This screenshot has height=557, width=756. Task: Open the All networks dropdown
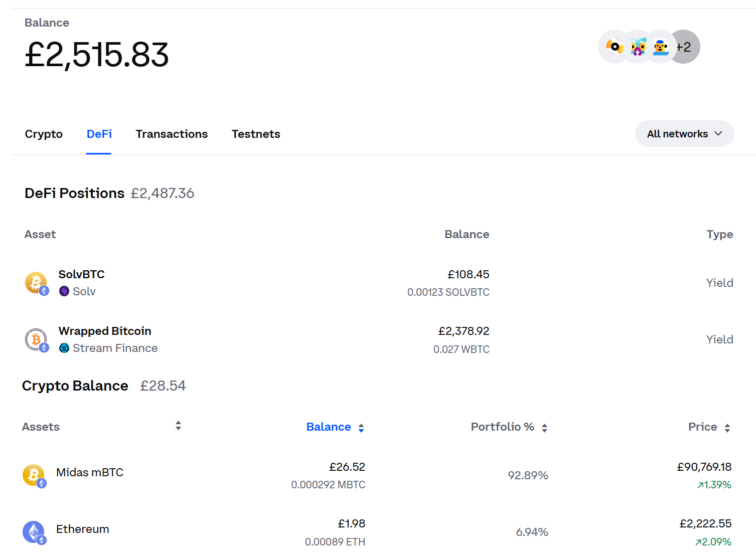point(684,134)
